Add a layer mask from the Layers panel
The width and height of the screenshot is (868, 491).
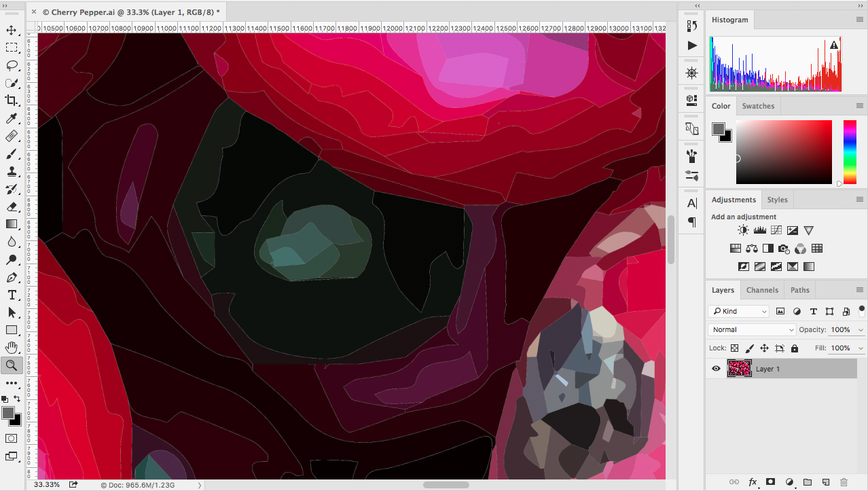tap(770, 481)
